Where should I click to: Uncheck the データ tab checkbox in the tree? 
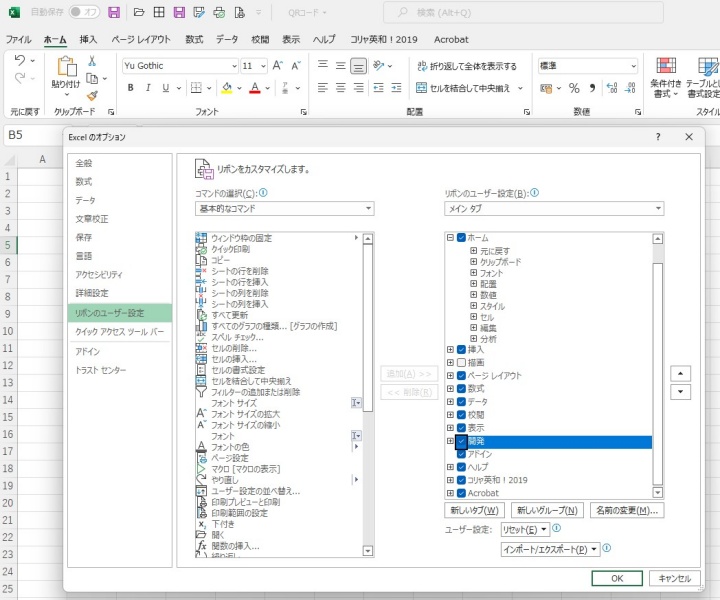click(461, 402)
